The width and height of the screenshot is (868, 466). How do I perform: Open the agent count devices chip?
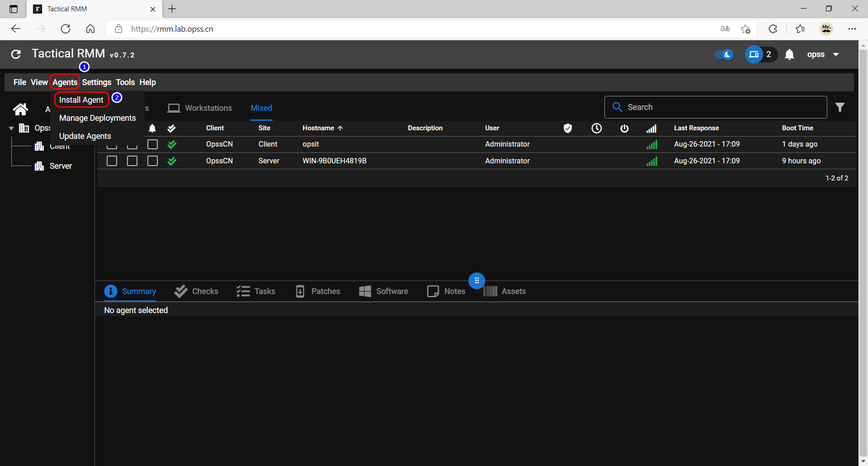(x=761, y=54)
